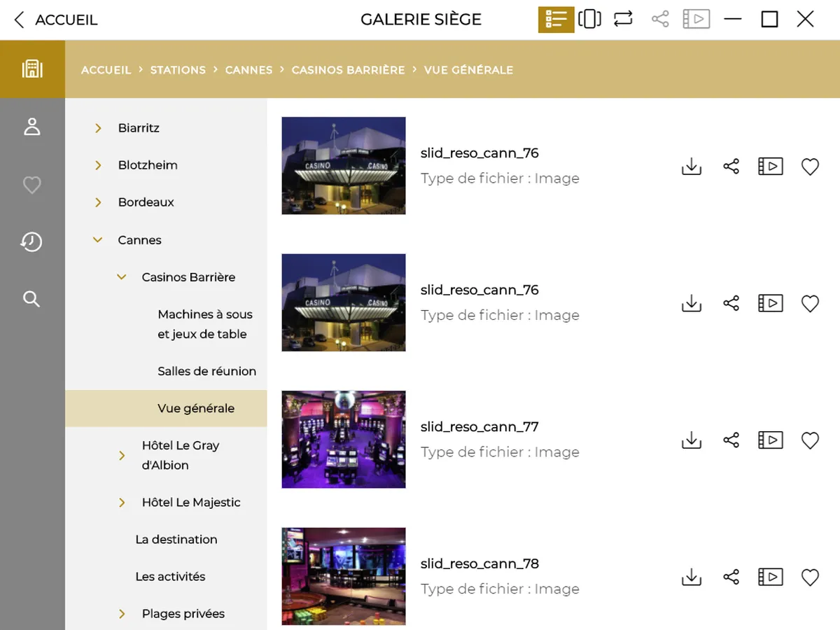Click CANNES breadcrumb link
The image size is (840, 630).
click(248, 70)
